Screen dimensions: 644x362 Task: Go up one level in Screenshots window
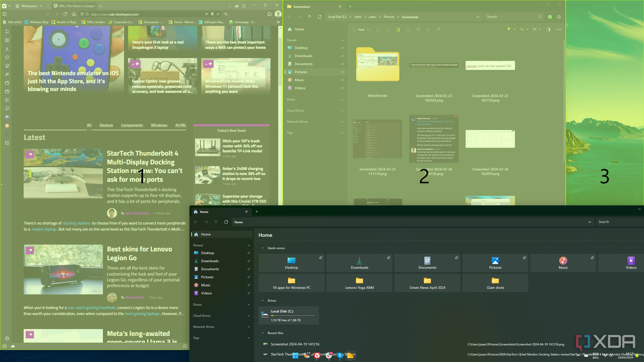309,17
